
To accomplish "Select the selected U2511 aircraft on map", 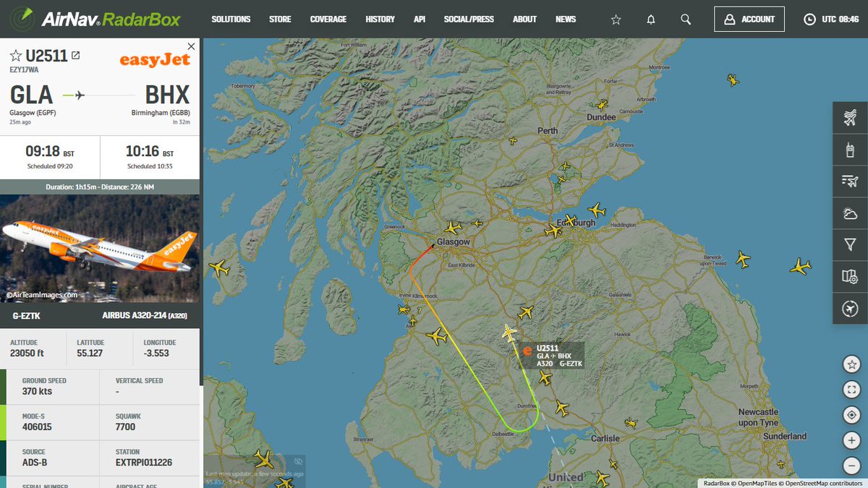I will pos(509,333).
